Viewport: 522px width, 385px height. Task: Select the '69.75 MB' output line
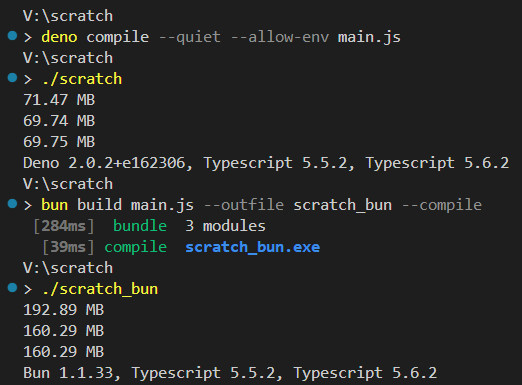[59, 142]
